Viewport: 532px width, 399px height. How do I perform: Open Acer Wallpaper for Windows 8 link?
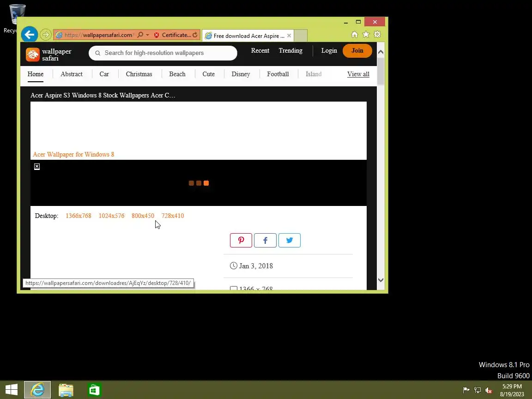coord(73,154)
